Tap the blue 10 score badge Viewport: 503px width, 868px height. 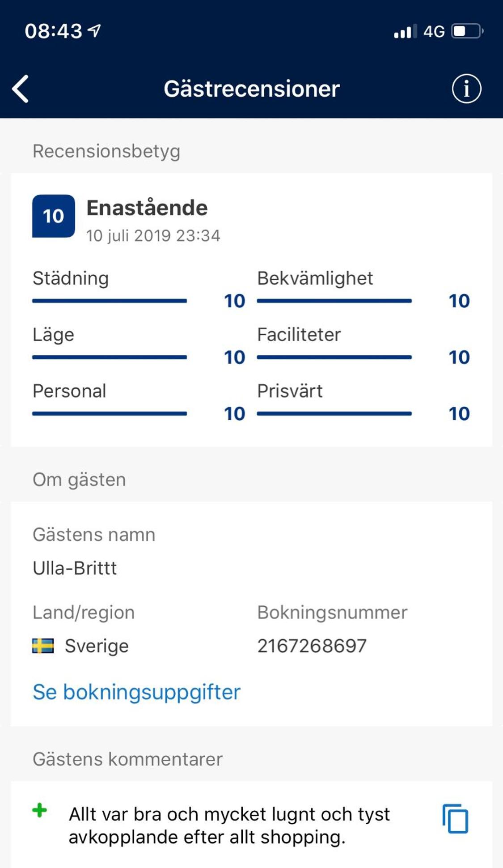[x=54, y=216]
